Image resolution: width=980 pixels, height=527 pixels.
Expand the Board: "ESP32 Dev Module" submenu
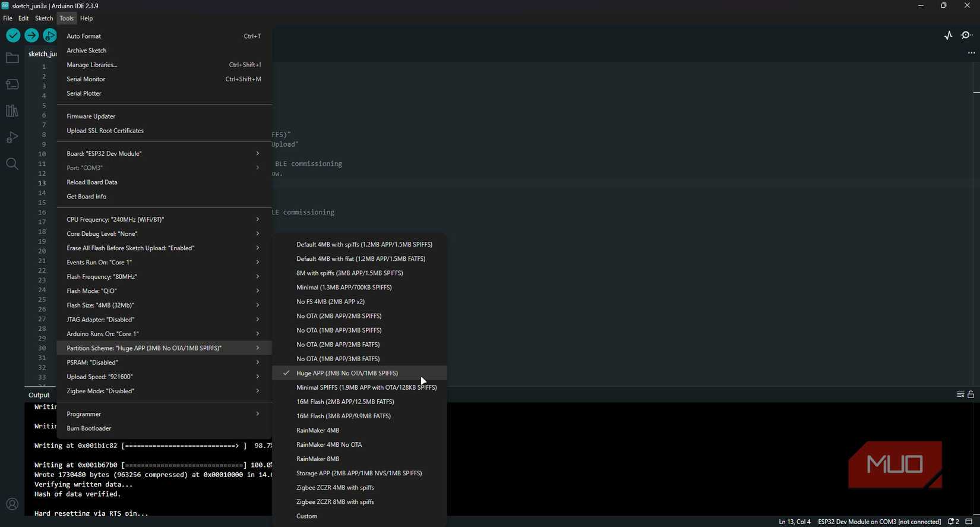(x=164, y=153)
